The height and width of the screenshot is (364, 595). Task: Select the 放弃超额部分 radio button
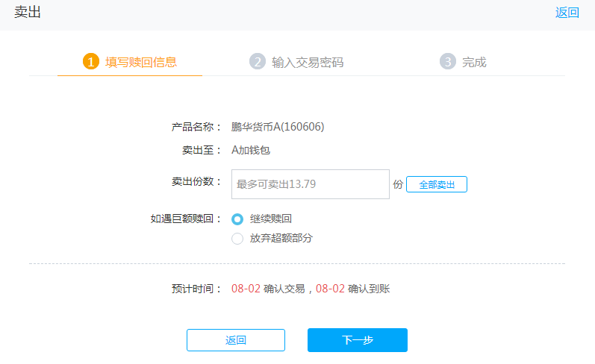[237, 239]
